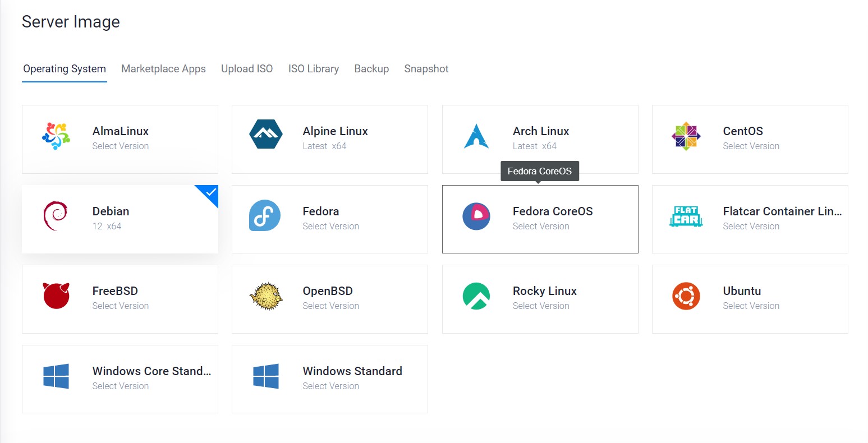Open Flatcar Select Version dropdown

click(751, 227)
